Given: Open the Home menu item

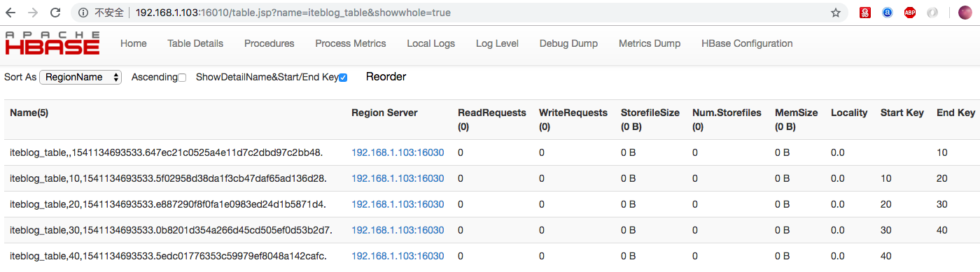Looking at the screenshot, I should click(x=134, y=43).
